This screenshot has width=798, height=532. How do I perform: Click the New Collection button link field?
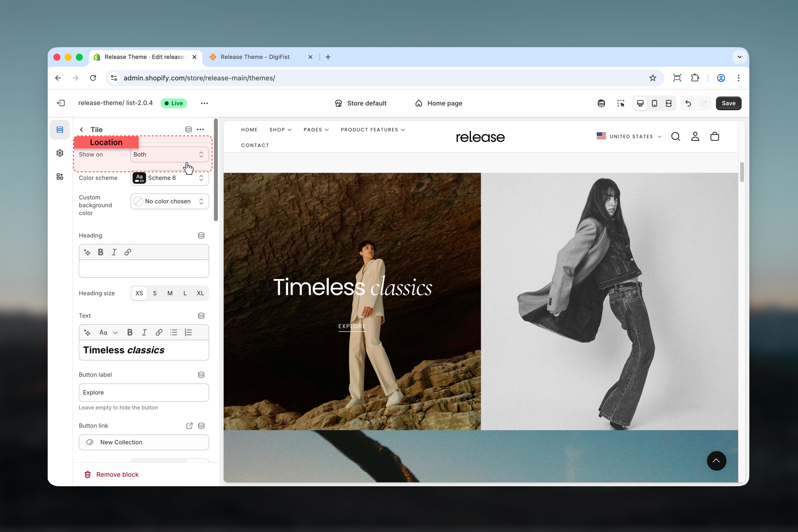[x=144, y=442]
